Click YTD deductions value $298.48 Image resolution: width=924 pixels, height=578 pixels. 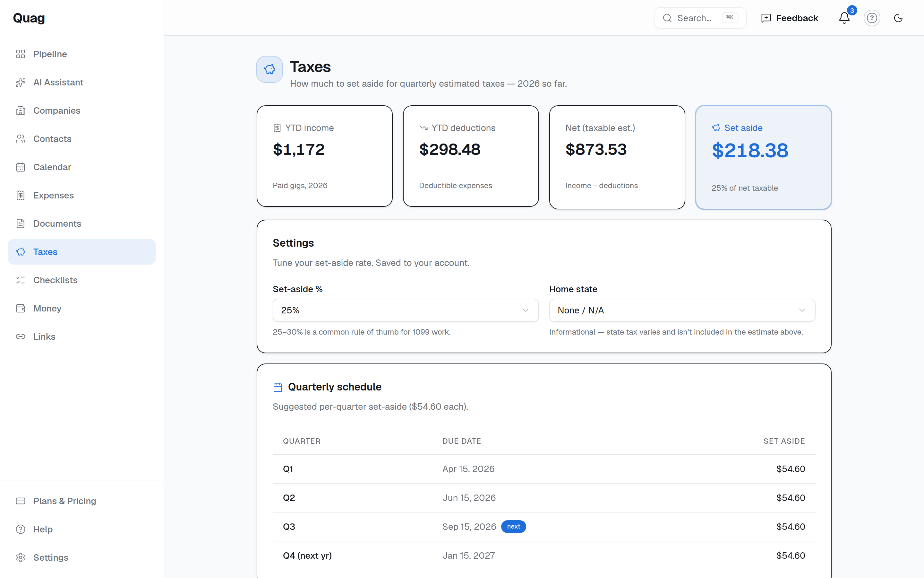(450, 149)
